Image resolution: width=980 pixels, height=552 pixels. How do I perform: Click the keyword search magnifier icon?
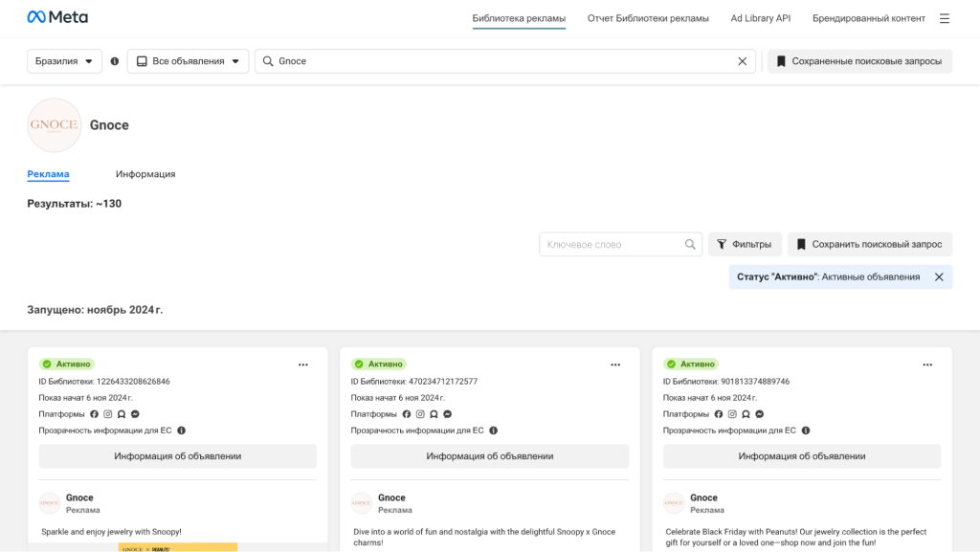[690, 244]
